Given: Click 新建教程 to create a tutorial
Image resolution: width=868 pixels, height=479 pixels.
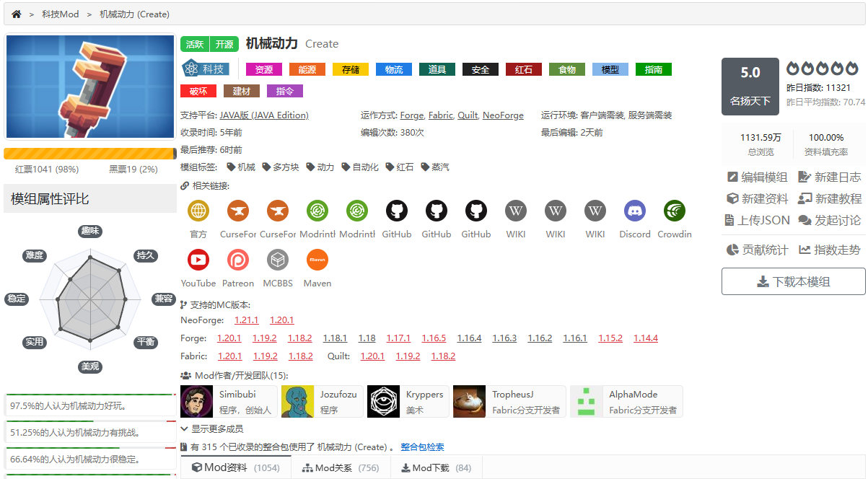Looking at the screenshot, I should tap(830, 198).
